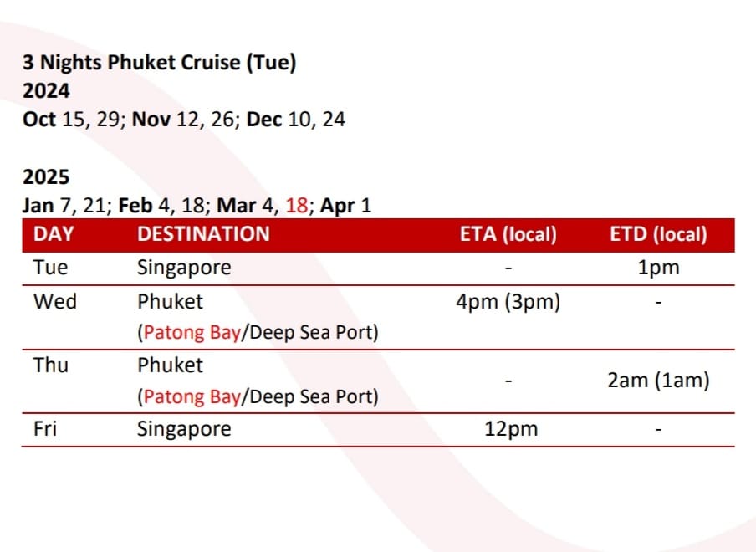Select the 1pm departure time
Viewport: 756px width, 552px height.
click(x=658, y=268)
